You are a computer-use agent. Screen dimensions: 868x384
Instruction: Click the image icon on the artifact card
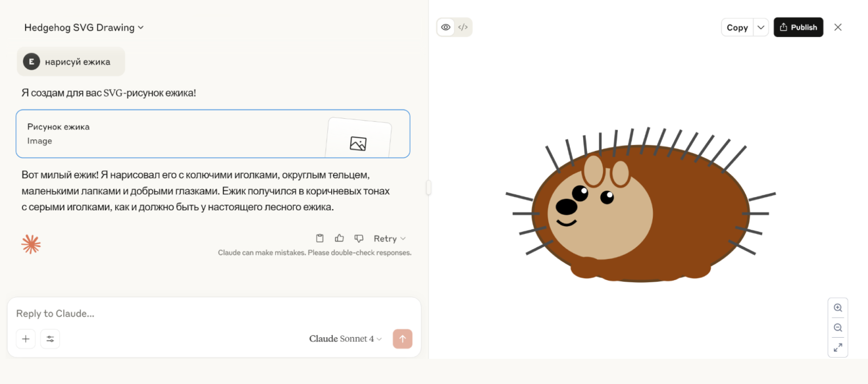pyautogui.click(x=358, y=144)
